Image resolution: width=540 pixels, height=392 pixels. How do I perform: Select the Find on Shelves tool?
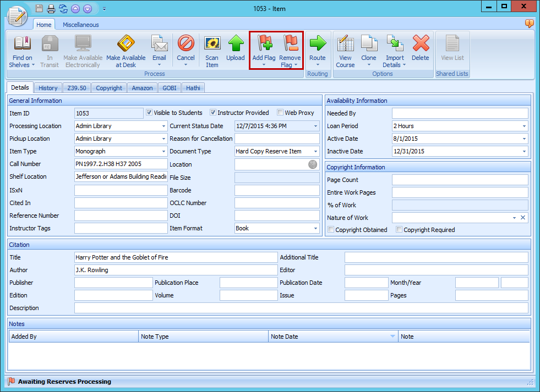[21, 50]
